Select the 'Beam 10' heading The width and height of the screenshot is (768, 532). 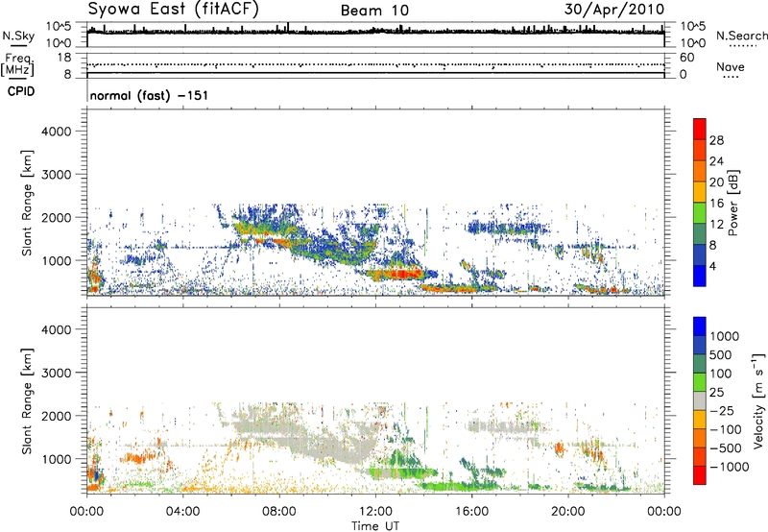(374, 11)
